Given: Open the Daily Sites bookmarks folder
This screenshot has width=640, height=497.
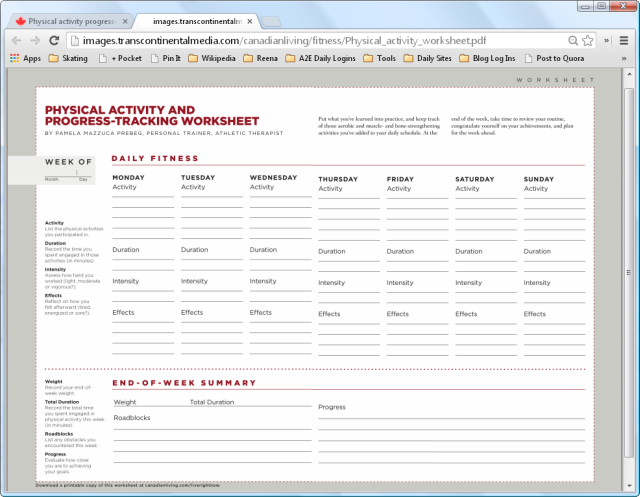Looking at the screenshot, I should coord(427,58).
